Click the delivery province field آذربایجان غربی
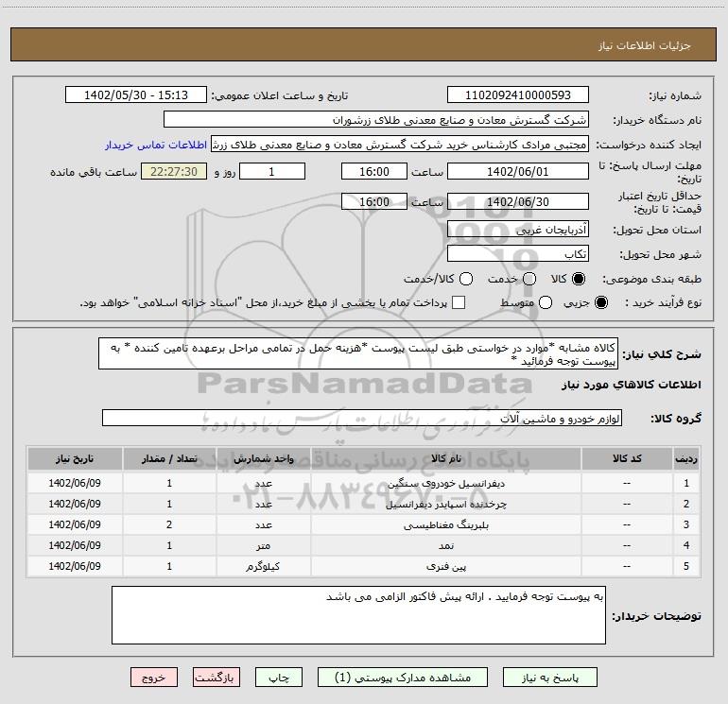This screenshot has height=704, width=728. [518, 230]
